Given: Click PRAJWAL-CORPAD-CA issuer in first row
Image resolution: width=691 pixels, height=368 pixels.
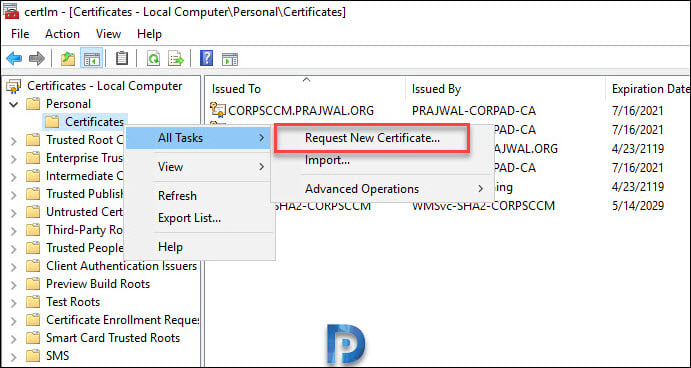Looking at the screenshot, I should tap(474, 110).
